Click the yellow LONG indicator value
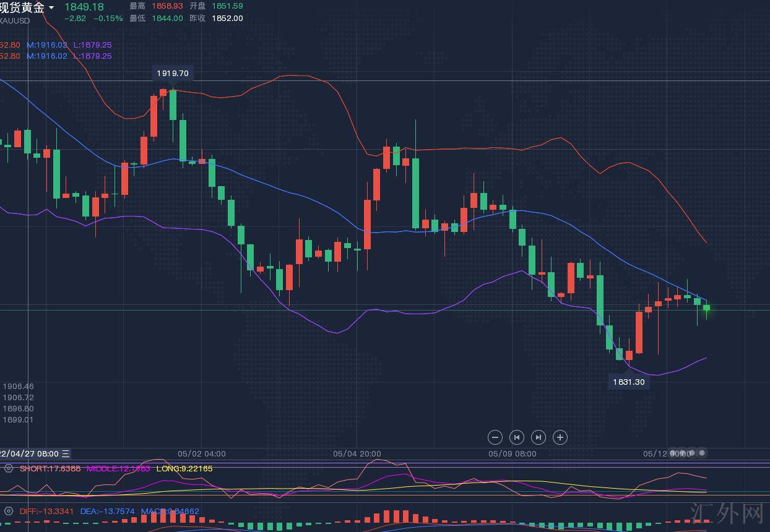Screen dimensions: 770x532 tap(184, 469)
